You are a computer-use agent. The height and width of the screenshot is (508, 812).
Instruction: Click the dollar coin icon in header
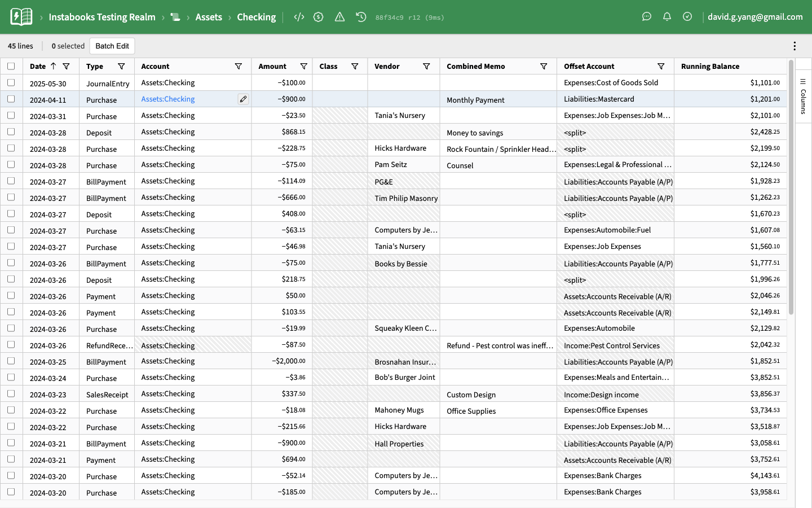319,17
